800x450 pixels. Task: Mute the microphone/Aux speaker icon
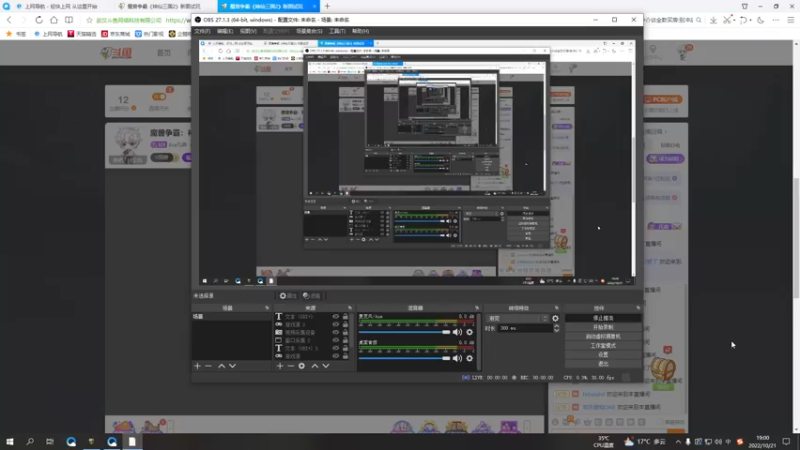click(457, 332)
